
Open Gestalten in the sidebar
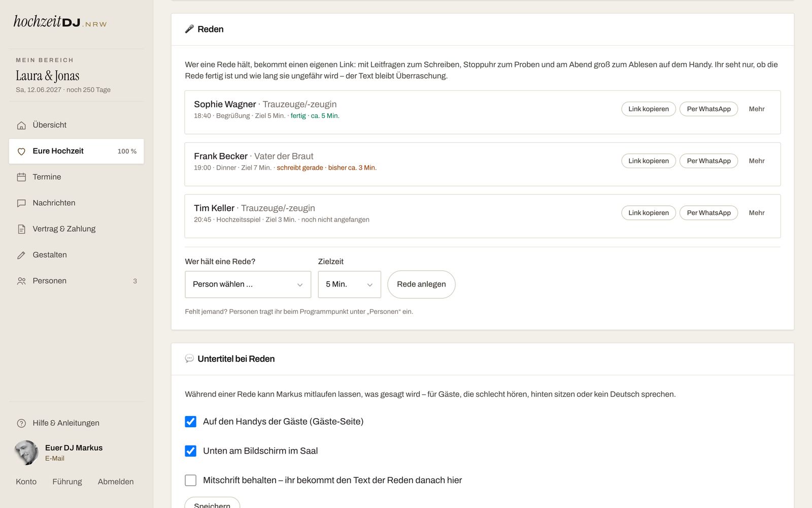(76, 255)
